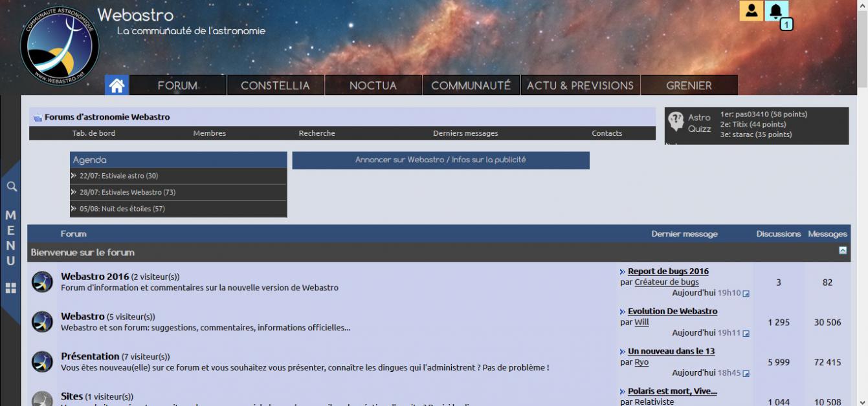Click the Dernier message column header

(x=684, y=234)
